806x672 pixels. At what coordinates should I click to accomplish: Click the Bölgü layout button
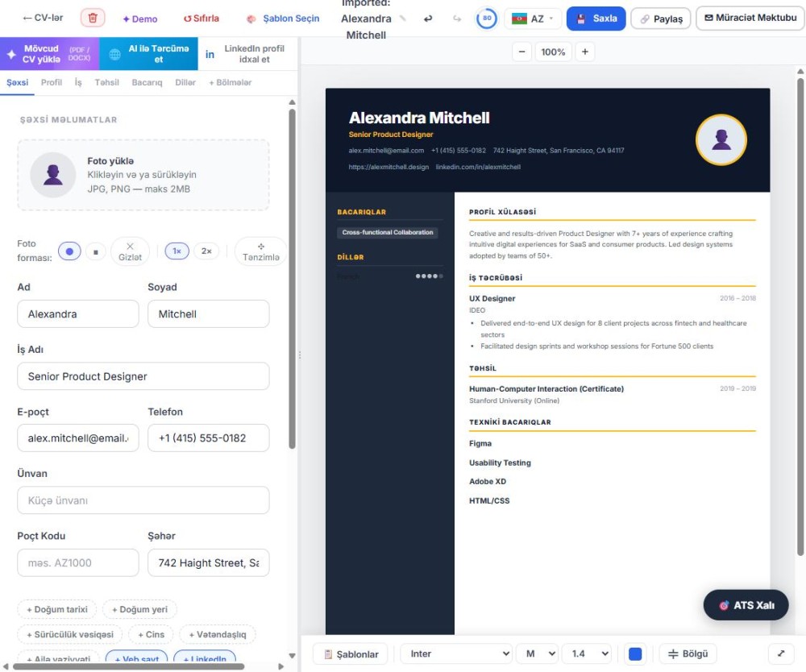tap(688, 653)
